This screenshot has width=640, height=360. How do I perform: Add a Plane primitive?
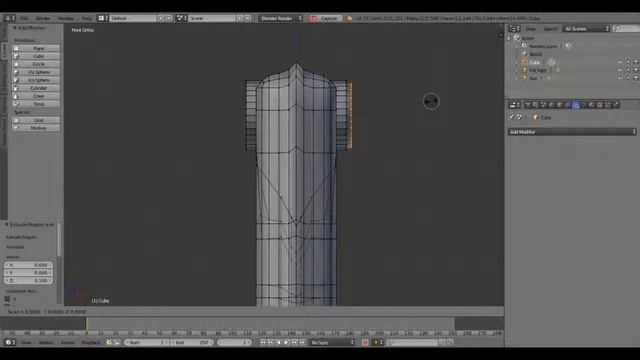[36, 48]
